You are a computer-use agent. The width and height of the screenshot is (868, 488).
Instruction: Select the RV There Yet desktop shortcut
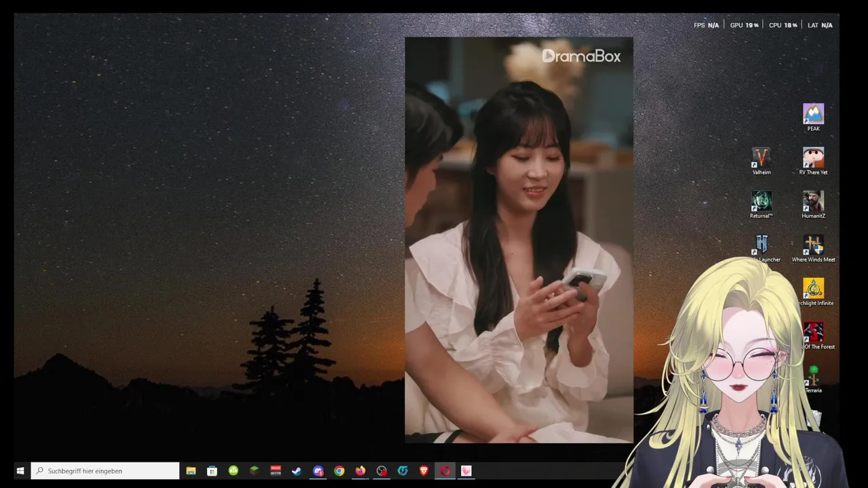pyautogui.click(x=813, y=161)
